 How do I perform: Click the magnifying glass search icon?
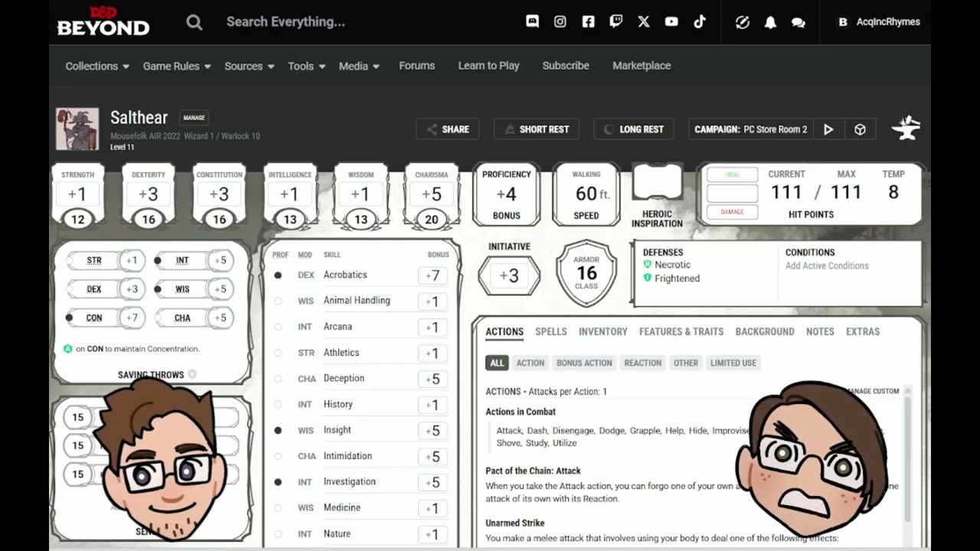coord(194,22)
